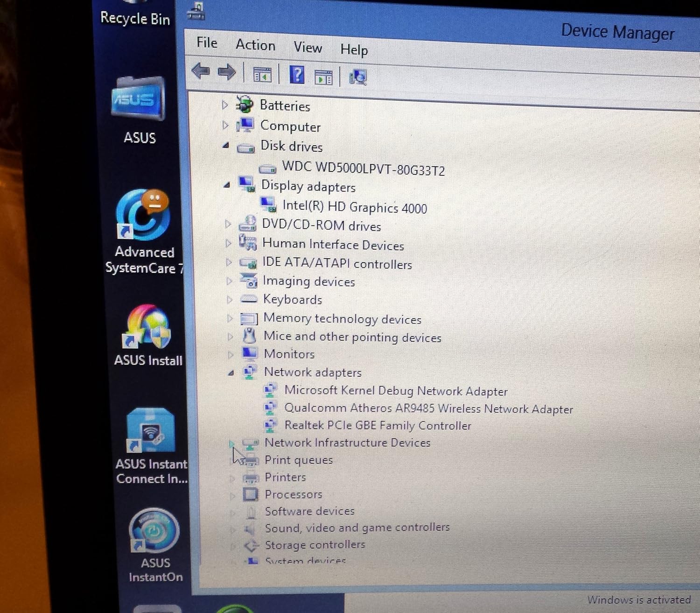Select the Network adapters icon

[x=250, y=372]
